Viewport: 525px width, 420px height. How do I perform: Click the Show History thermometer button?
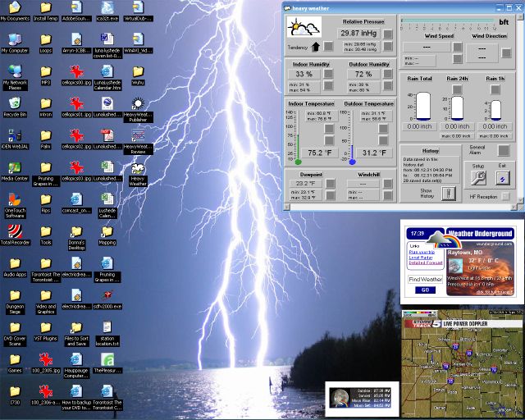[449, 194]
